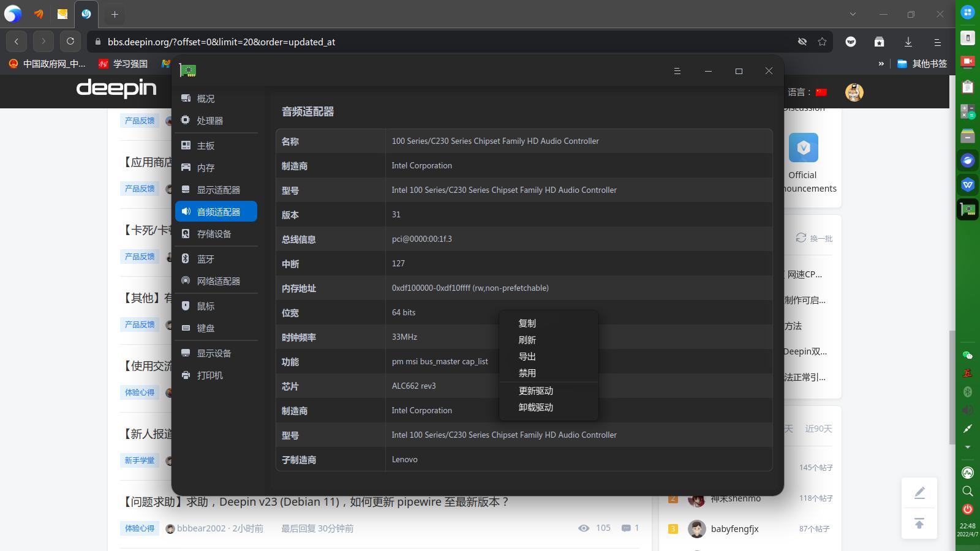This screenshot has width=980, height=551.
Task: Click the device manager app icon in title bar
Action: (187, 70)
